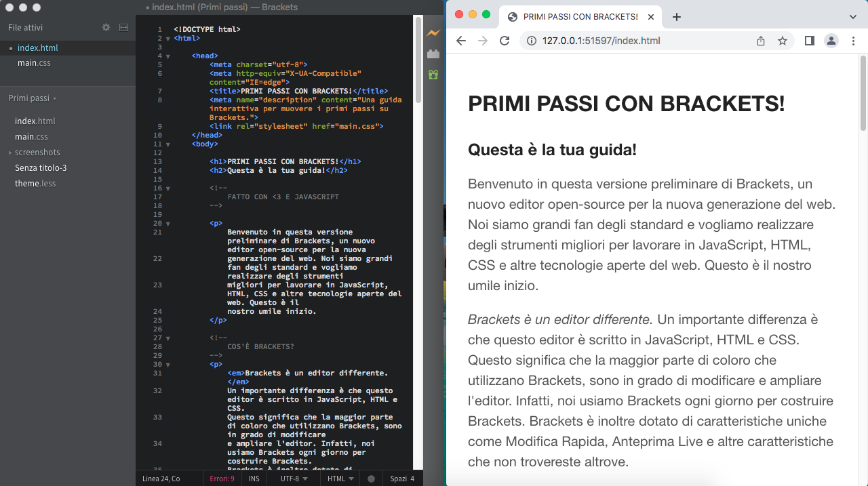The image size is (868, 486).
Task: Click the green gift update notification icon
Action: click(x=433, y=75)
